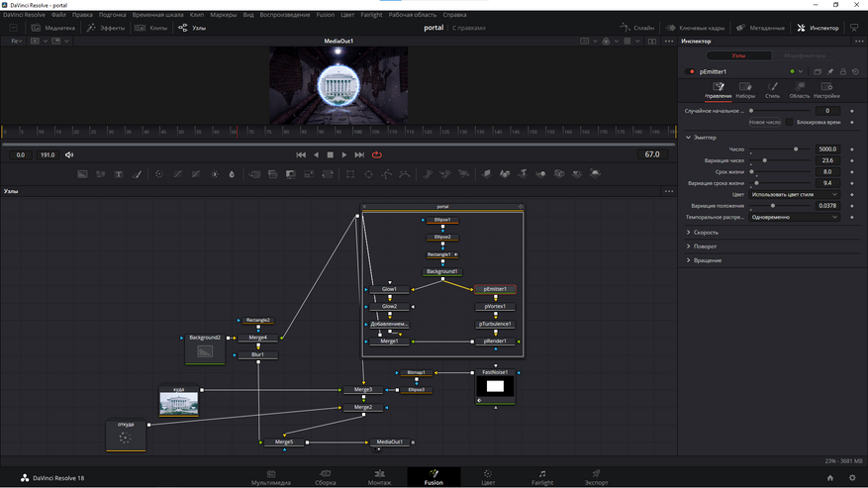Add a B-Spline mask tool icon
The height and width of the screenshot is (488, 868).
405,174
